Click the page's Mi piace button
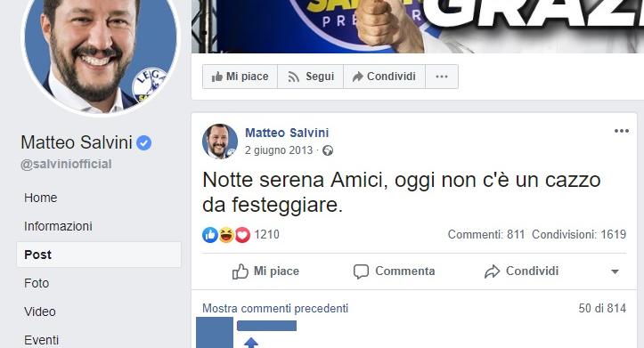 click(240, 77)
